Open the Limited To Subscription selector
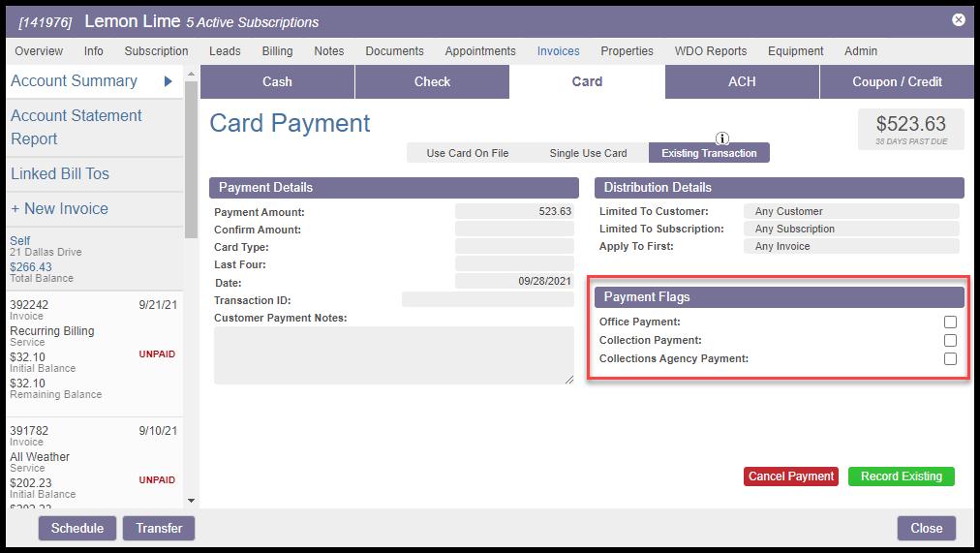The image size is (980, 553). pos(850,229)
